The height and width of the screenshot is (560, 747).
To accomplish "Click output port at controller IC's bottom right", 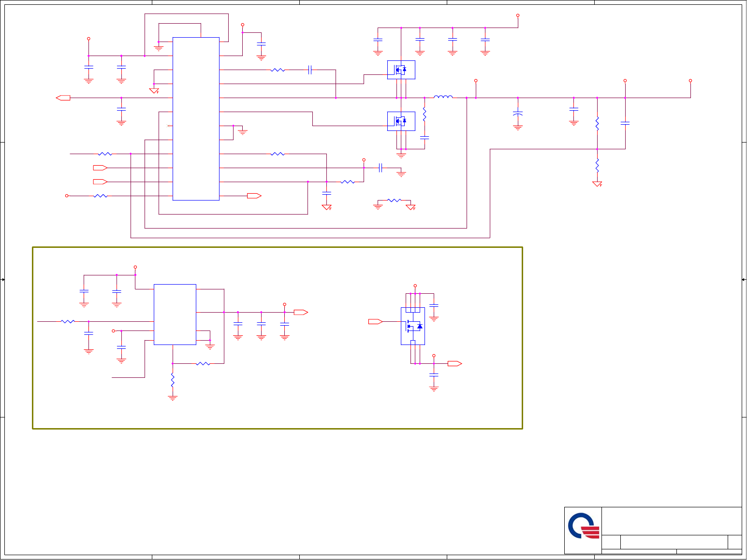I will tap(254, 196).
